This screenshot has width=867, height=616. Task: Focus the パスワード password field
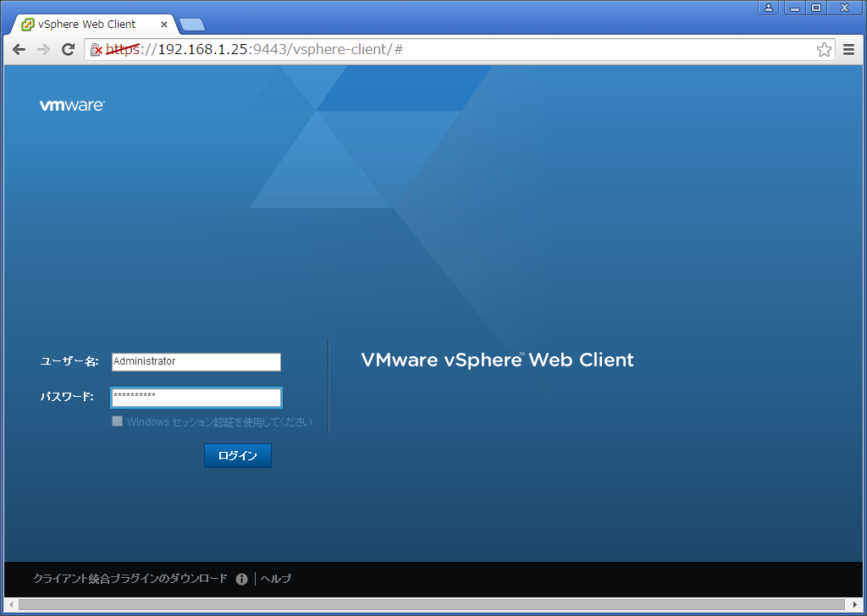pos(196,397)
